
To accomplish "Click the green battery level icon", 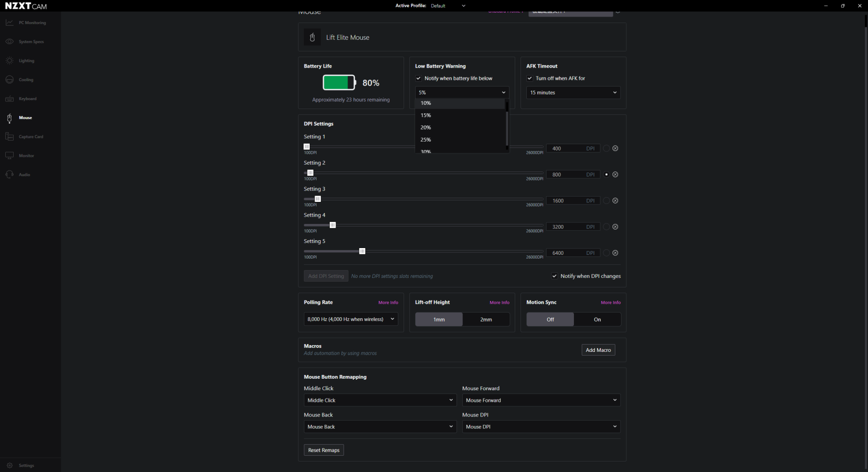I will (x=339, y=83).
